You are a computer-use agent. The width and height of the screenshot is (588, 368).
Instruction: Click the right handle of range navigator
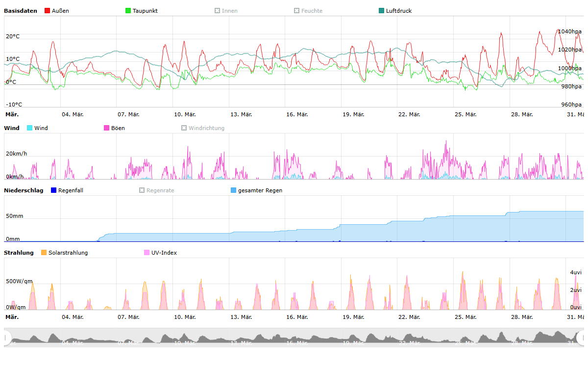pos(581,338)
